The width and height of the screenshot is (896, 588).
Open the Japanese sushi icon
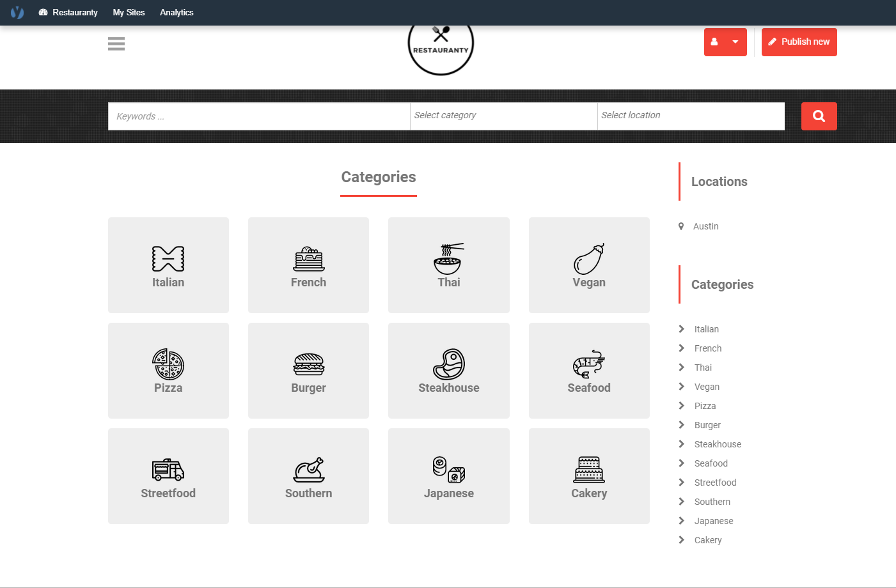(x=449, y=470)
